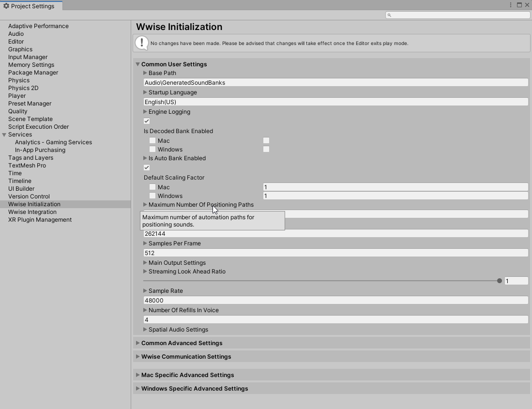The height and width of the screenshot is (409, 532).
Task: Expand Wwise Communication Settings
Action: tap(186, 357)
